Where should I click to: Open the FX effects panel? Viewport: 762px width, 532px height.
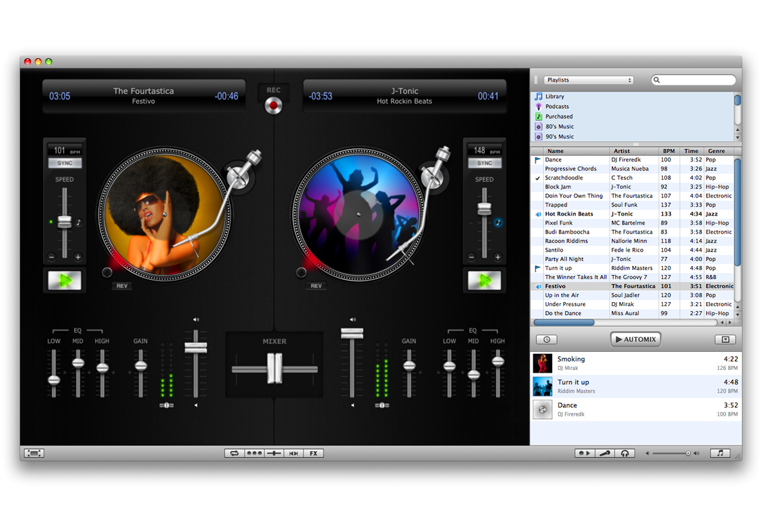point(313,453)
